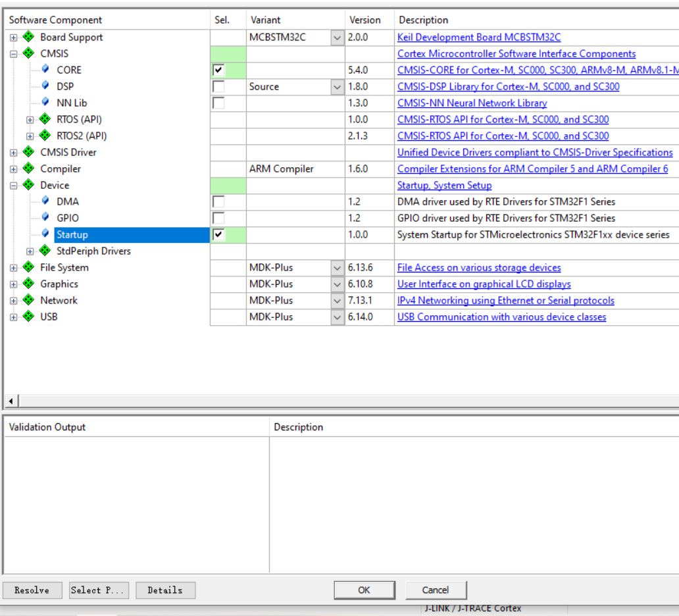The height and width of the screenshot is (616, 679).
Task: Click the green diamond icon beside CMSIS
Action: point(28,53)
